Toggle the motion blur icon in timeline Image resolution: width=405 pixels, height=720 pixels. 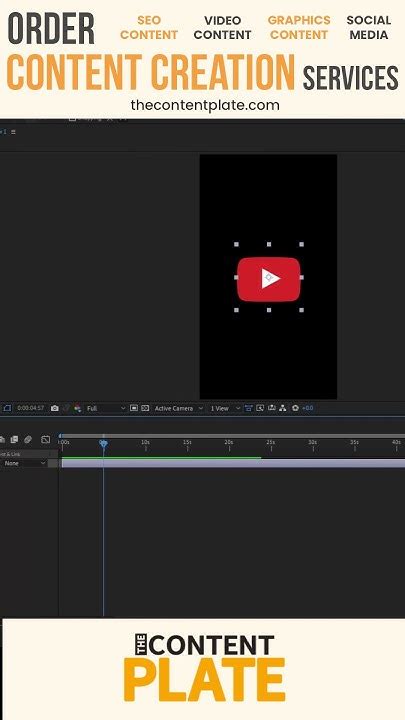click(x=28, y=439)
